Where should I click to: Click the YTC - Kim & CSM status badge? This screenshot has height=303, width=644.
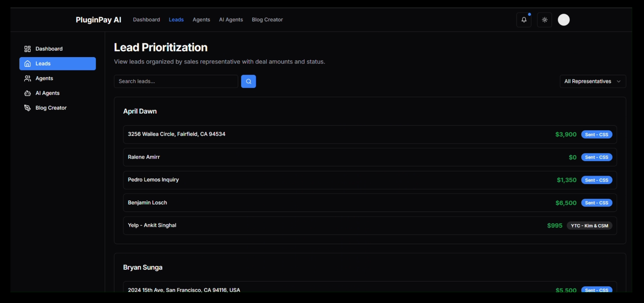[x=589, y=226]
